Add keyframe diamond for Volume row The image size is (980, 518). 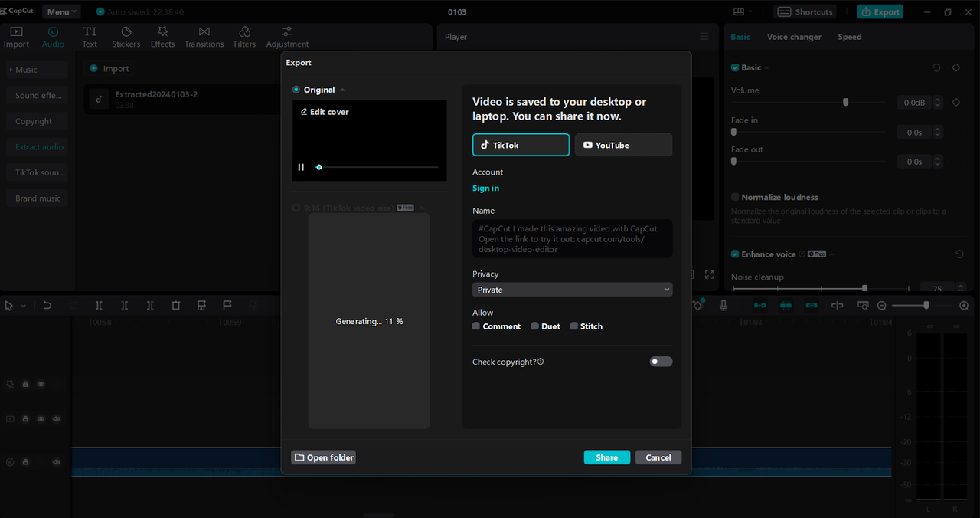point(956,102)
